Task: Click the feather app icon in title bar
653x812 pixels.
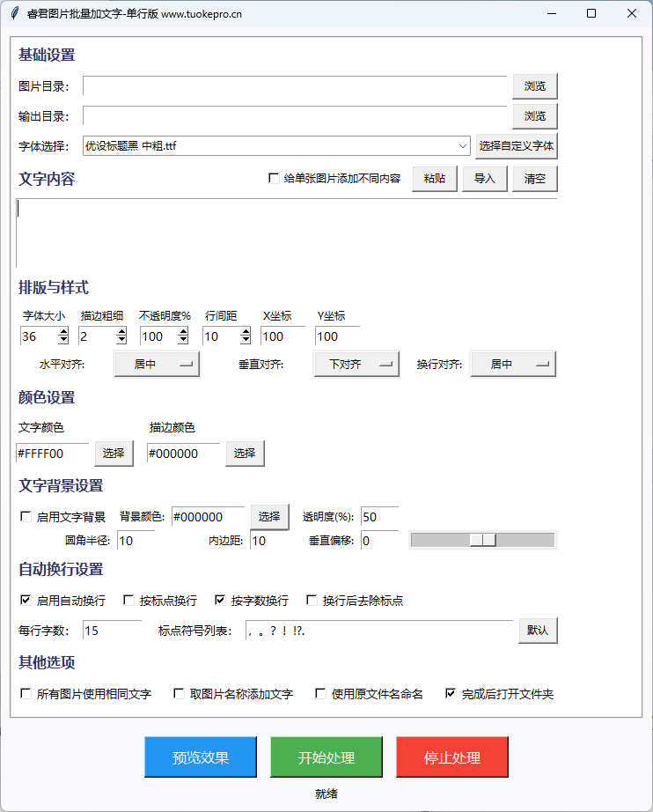Action: [15, 13]
